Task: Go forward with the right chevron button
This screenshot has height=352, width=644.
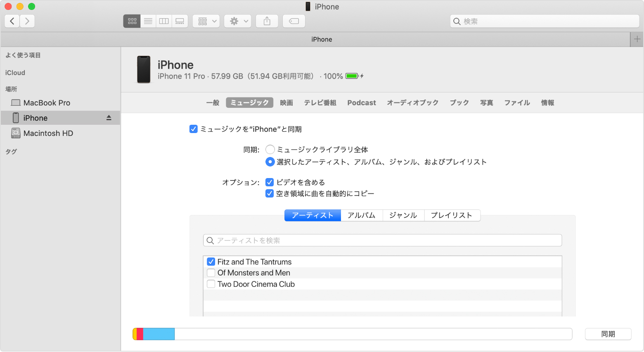Action: coord(27,21)
